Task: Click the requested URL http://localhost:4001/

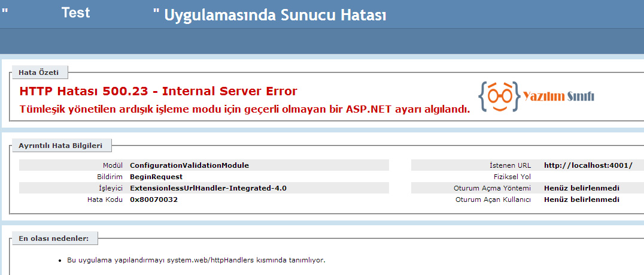Action: click(x=588, y=165)
